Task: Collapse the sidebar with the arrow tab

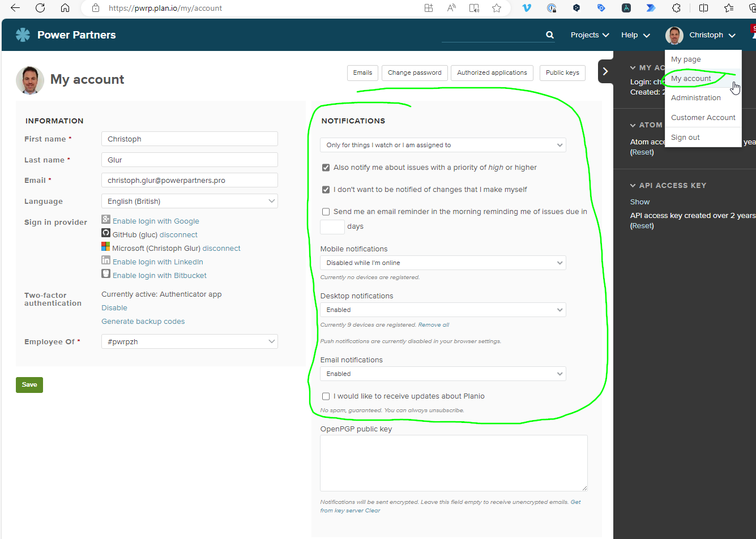Action: pyautogui.click(x=605, y=71)
